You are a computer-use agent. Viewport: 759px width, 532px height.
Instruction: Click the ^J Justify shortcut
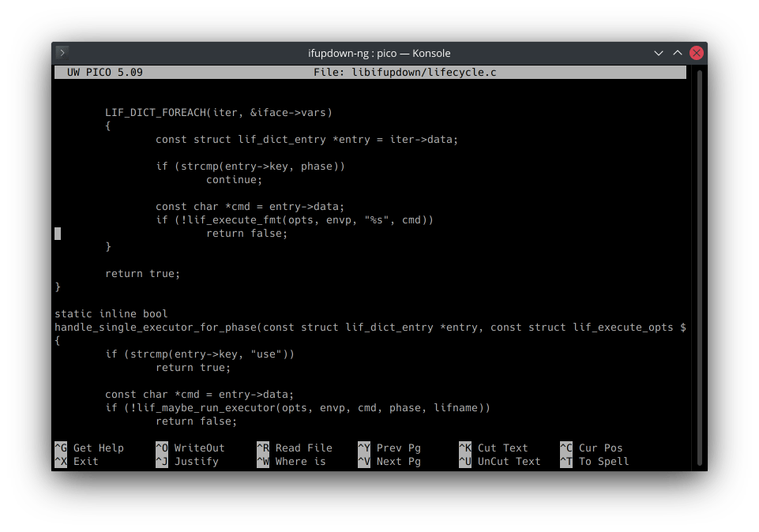[187, 462]
